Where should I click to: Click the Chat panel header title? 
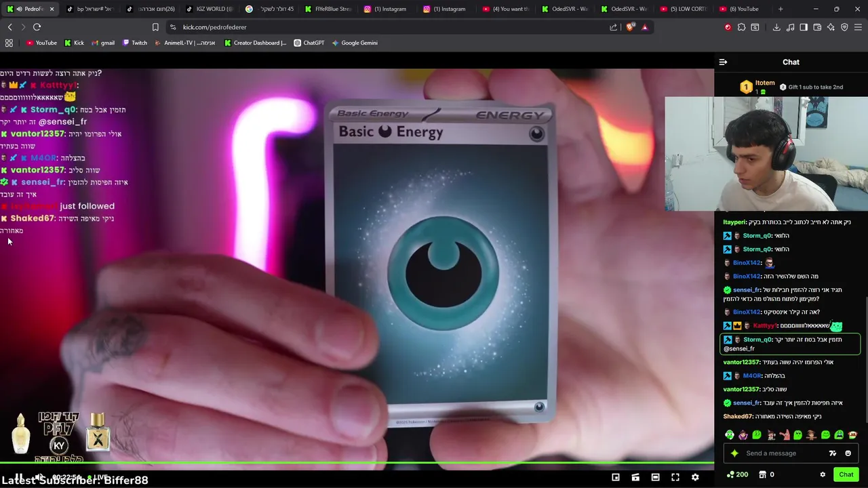coord(791,62)
